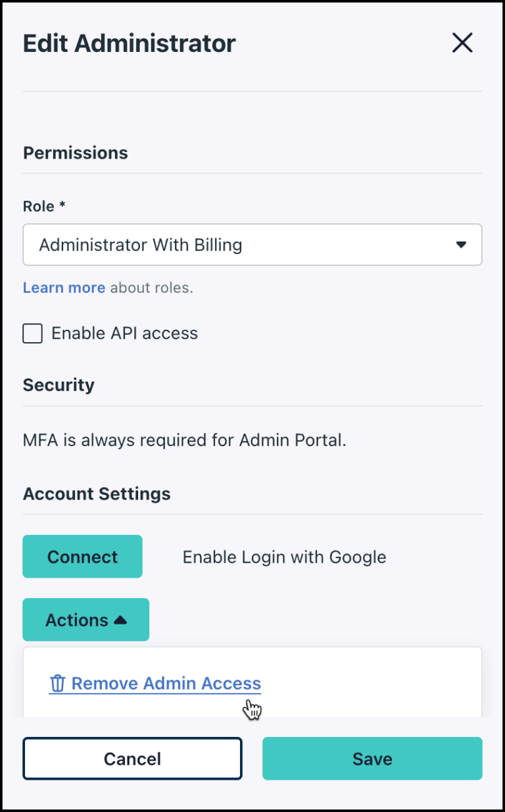
Task: Open the Actions menu under Account Settings
Action: 85,619
